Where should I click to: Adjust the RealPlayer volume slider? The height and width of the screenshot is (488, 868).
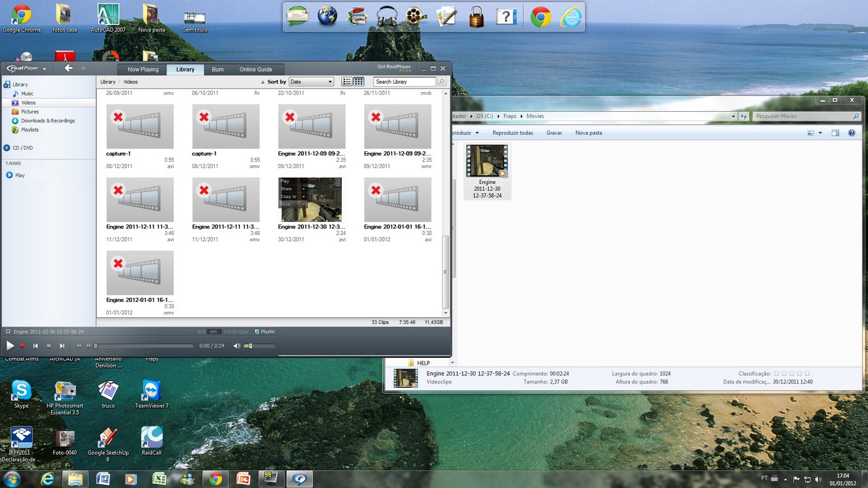point(260,346)
